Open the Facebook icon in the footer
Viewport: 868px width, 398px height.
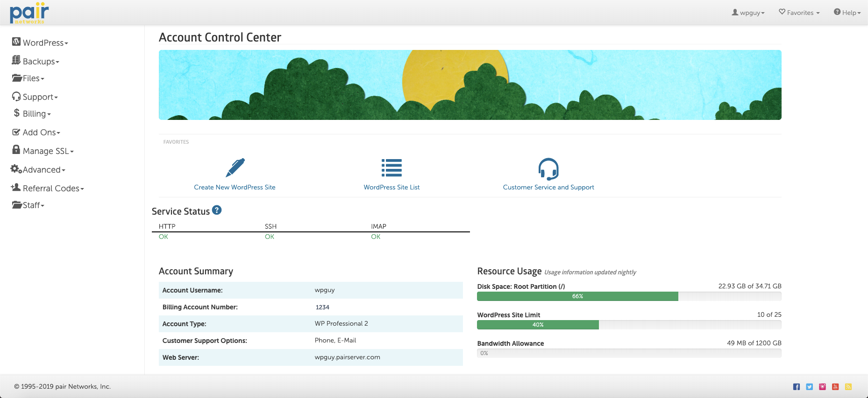(x=797, y=387)
